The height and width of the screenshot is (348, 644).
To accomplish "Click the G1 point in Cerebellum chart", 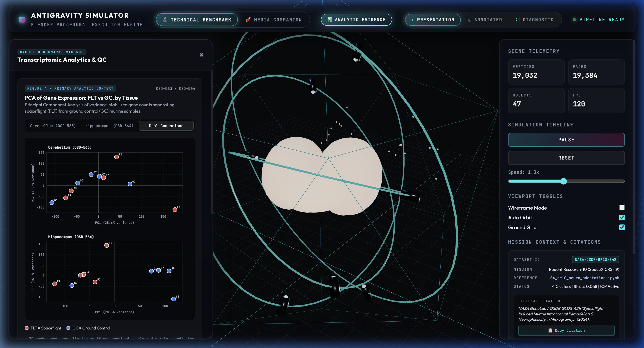I will click(x=130, y=184).
